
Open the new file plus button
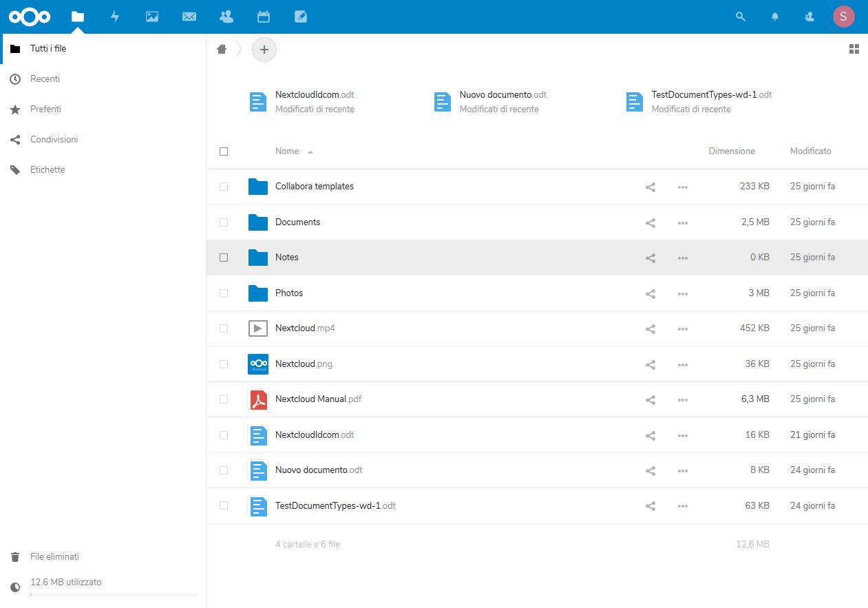pos(264,50)
